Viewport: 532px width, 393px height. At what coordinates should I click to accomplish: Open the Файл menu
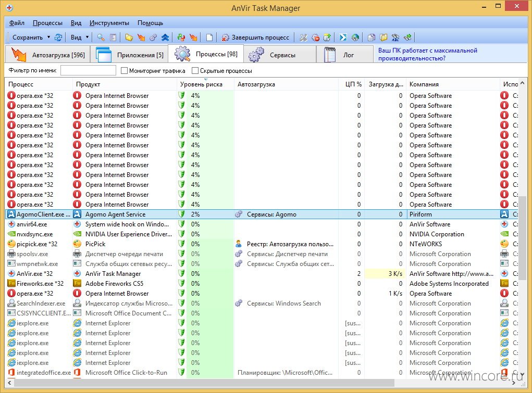(17, 23)
